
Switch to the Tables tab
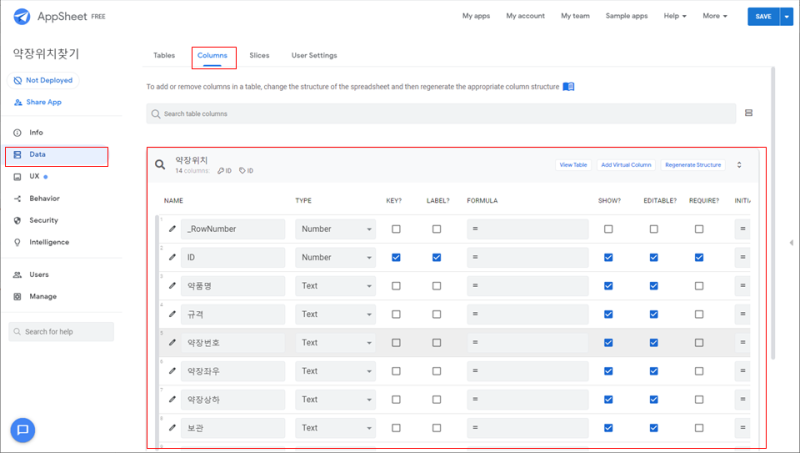coord(164,55)
